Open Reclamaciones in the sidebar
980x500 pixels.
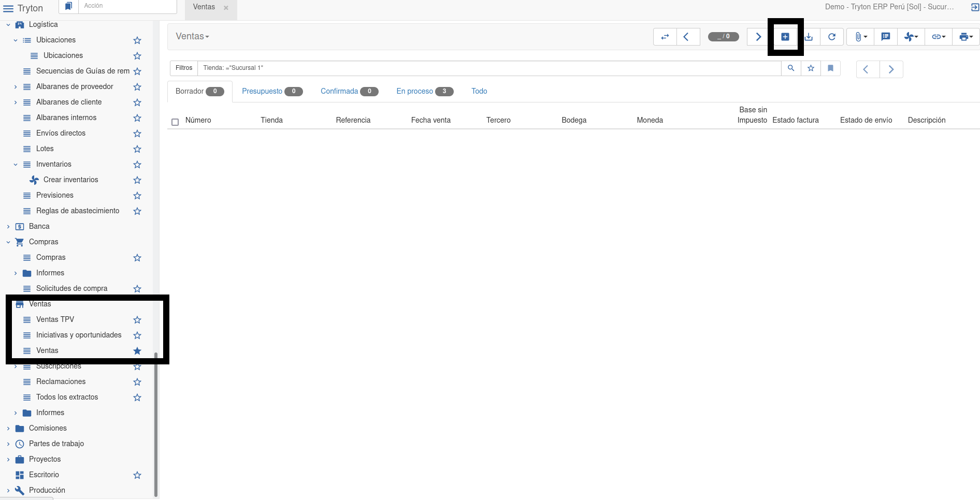pyautogui.click(x=61, y=382)
